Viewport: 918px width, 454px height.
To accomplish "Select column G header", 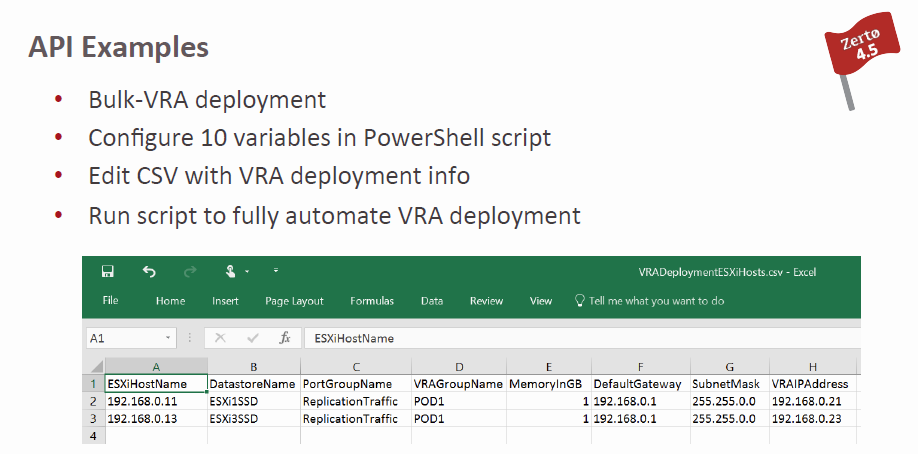I will tap(729, 367).
